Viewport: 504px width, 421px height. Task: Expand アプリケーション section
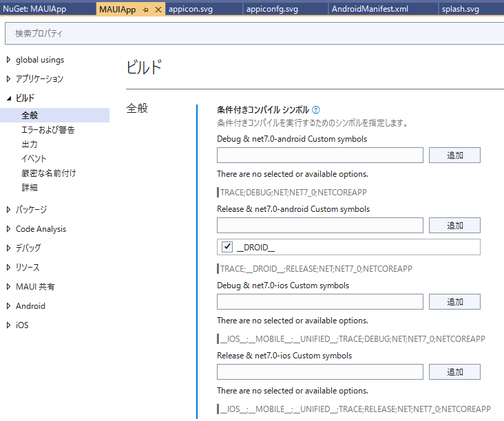8,78
